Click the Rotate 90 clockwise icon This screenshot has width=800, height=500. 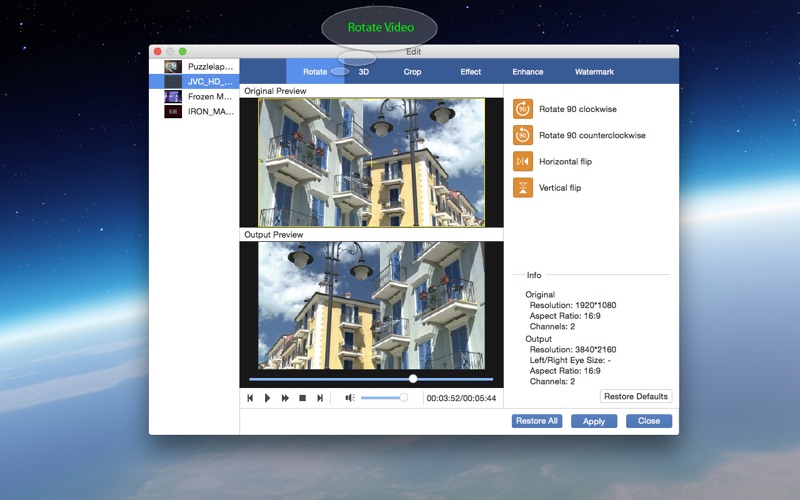point(523,109)
